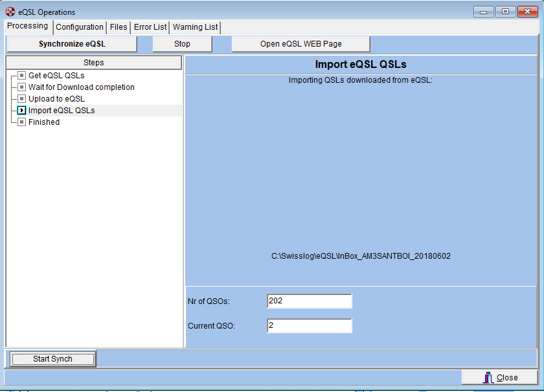544x392 pixels.
Task: Close the eQSL Operations dialog via Close button
Action: [499, 378]
